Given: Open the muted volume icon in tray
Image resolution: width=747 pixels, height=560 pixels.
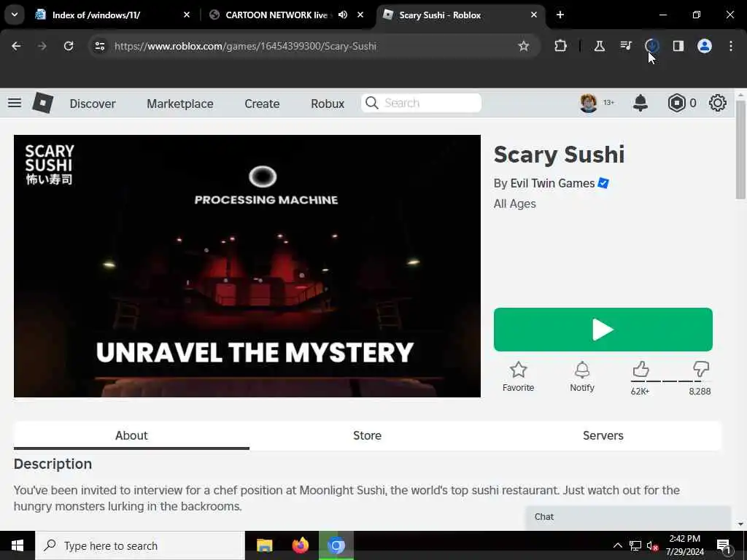Looking at the screenshot, I should coord(652,545).
